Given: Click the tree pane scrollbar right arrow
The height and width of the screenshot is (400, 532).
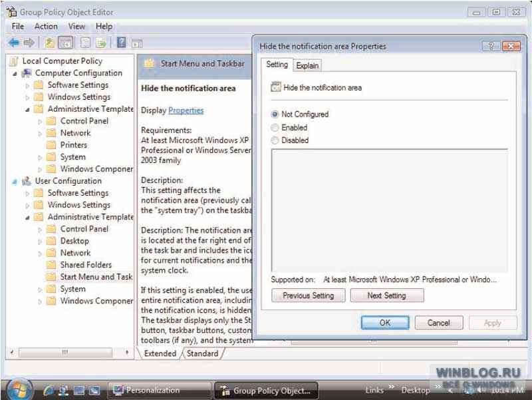Looking at the screenshot, I should [x=127, y=352].
